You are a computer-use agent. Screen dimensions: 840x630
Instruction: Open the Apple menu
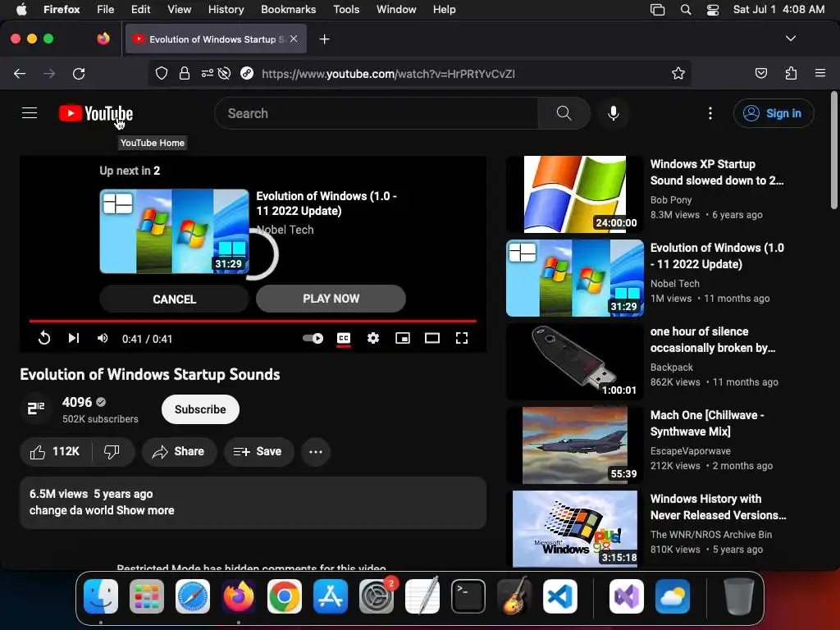point(21,9)
